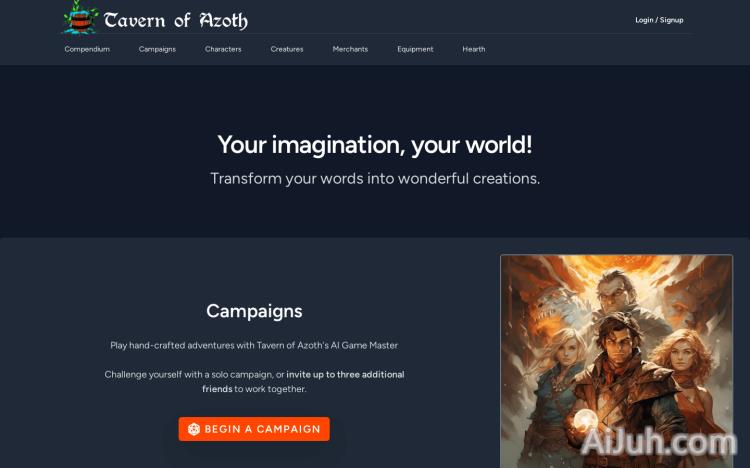Click the "Your imagination, your world!" headline
Image resolution: width=750 pixels, height=468 pixels.
(375, 145)
